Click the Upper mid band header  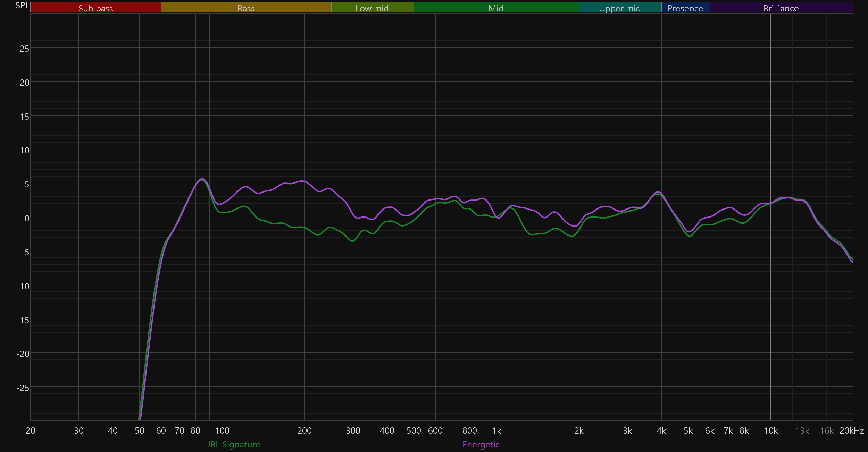(x=620, y=8)
